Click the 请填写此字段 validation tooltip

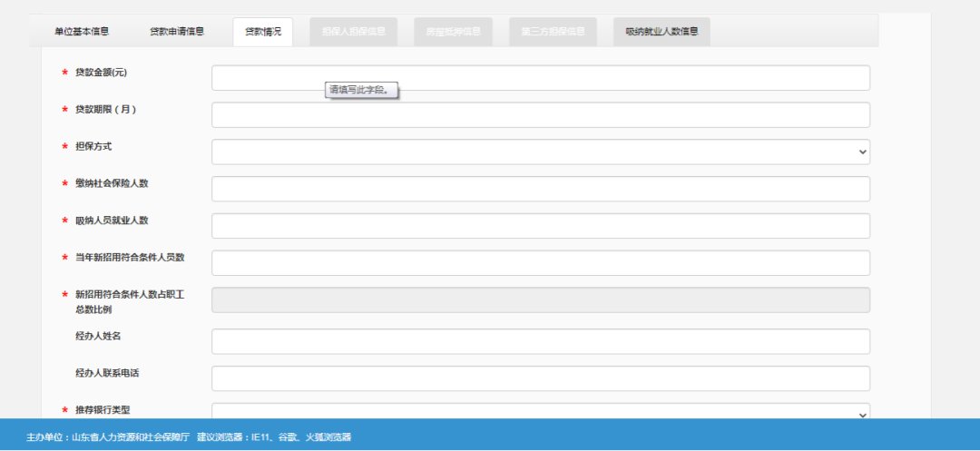(363, 90)
